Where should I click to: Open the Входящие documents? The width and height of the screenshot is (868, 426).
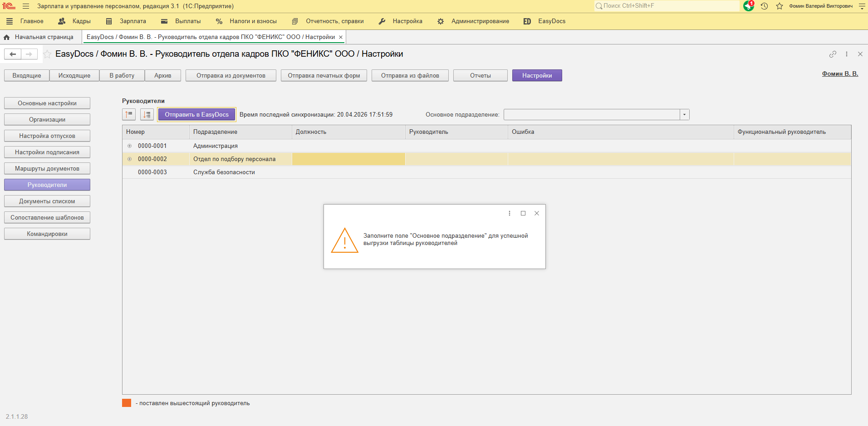point(27,76)
